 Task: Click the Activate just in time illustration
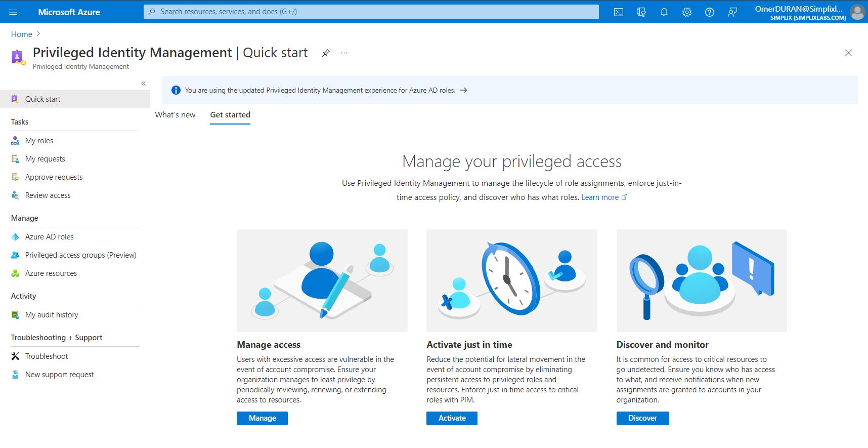pyautogui.click(x=512, y=281)
